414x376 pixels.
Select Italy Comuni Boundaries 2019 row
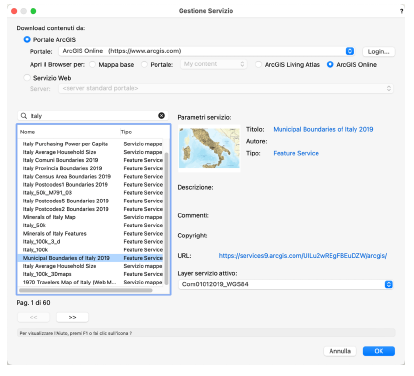[91, 160]
